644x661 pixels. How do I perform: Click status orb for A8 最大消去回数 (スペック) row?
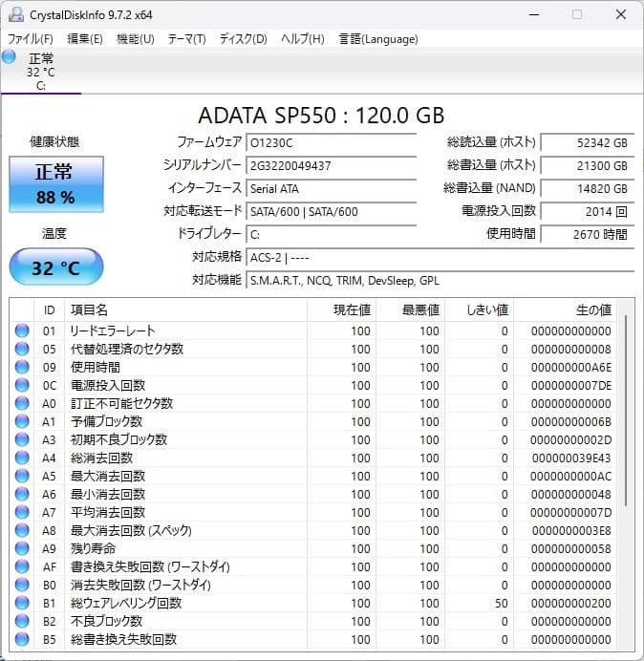point(22,530)
